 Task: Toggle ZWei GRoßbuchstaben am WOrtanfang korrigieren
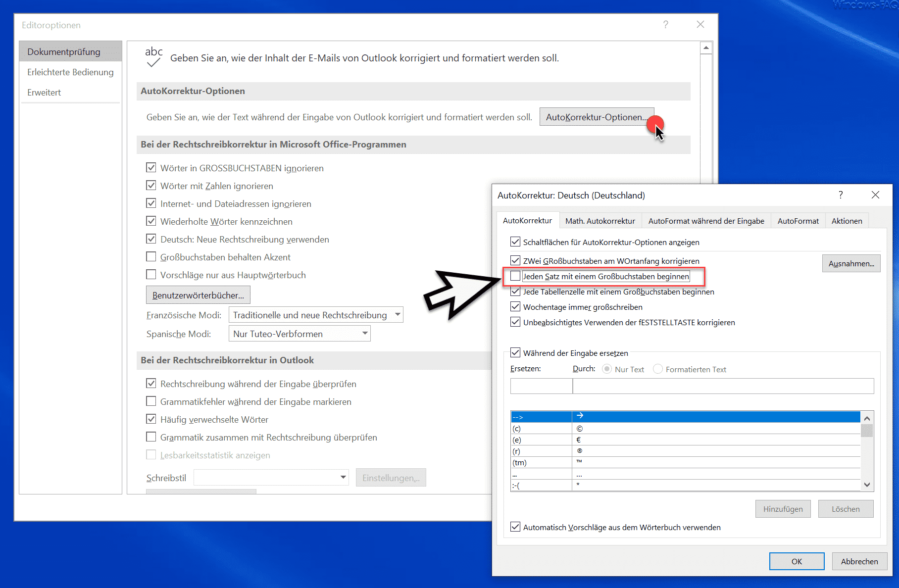[x=515, y=261]
